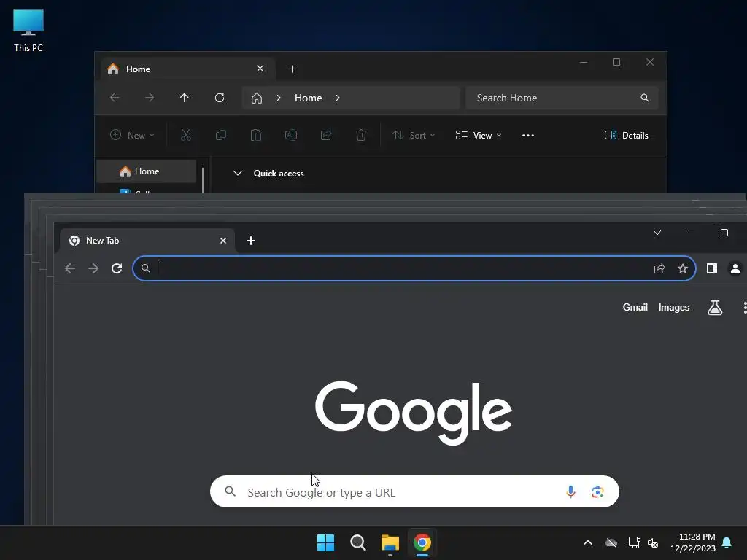Go forward in Chrome

[x=93, y=268]
